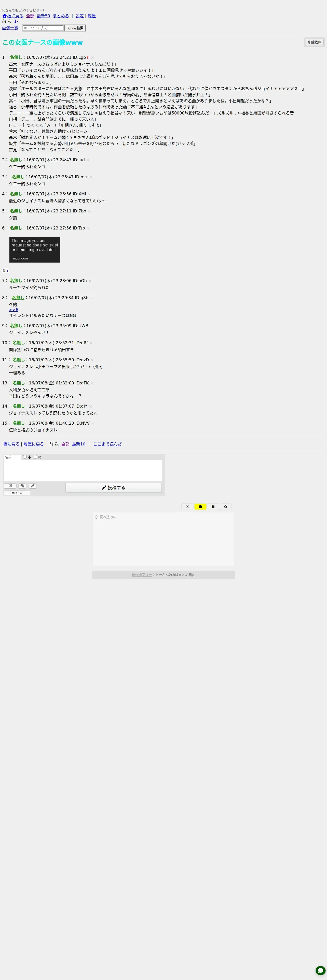Click the faint x icon on post 2
The image size is (327, 980).
(88, 160)
